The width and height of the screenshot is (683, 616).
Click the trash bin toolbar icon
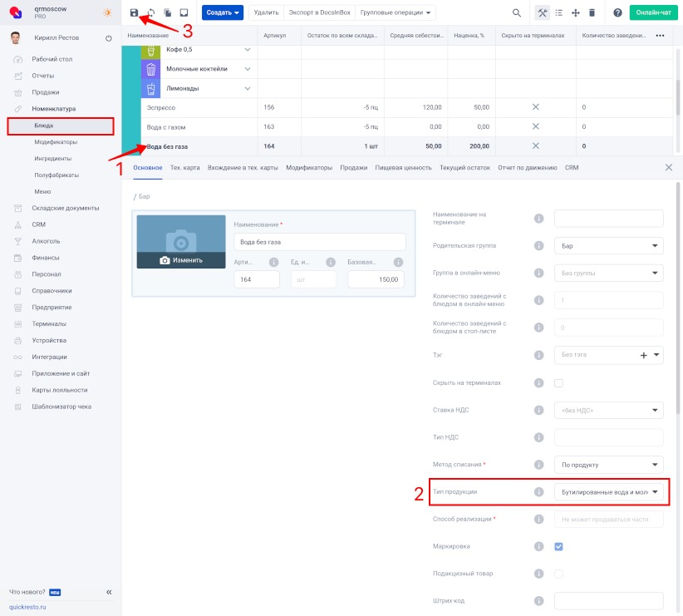tap(592, 12)
